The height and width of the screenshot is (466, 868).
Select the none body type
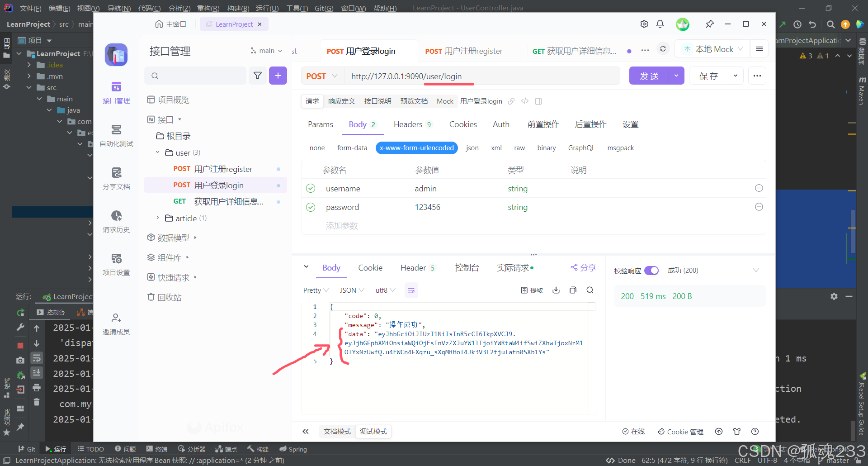(317, 148)
